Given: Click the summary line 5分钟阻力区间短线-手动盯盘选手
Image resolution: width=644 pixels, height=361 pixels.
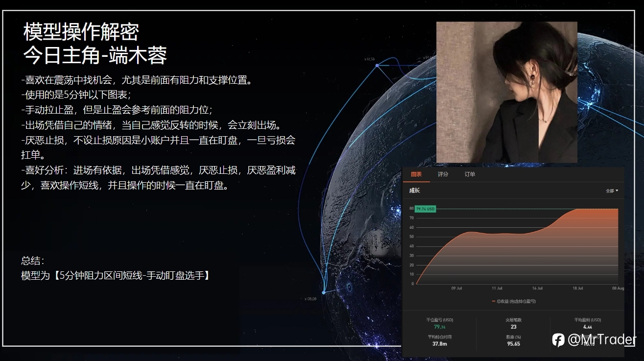Looking at the screenshot, I should [116, 275].
